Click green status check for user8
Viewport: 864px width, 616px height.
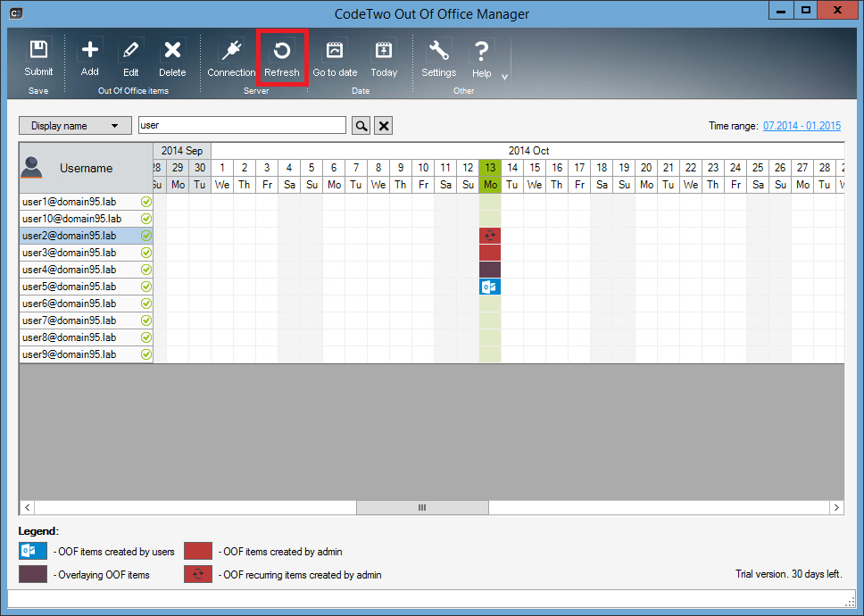tap(146, 337)
